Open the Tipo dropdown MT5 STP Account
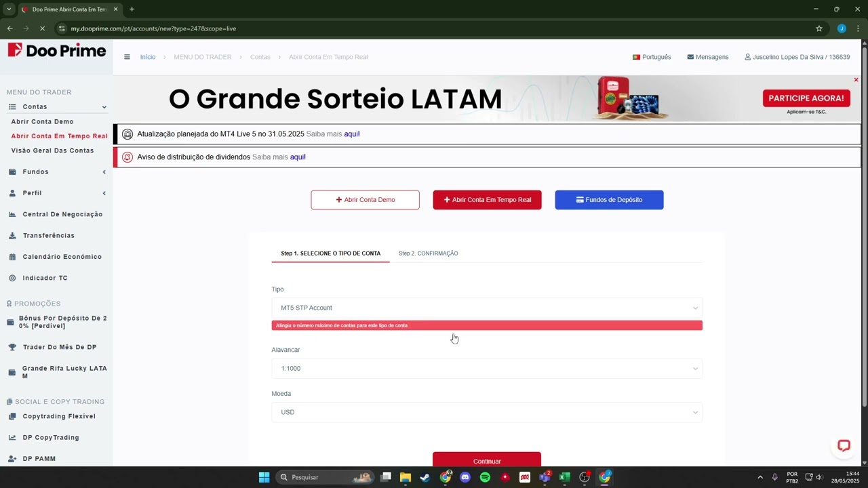The image size is (868, 488). click(x=487, y=308)
